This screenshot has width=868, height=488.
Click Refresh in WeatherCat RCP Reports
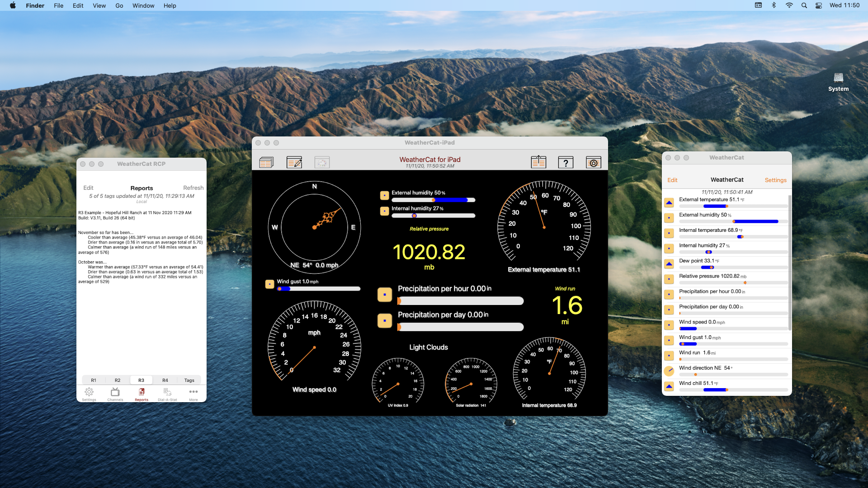193,188
